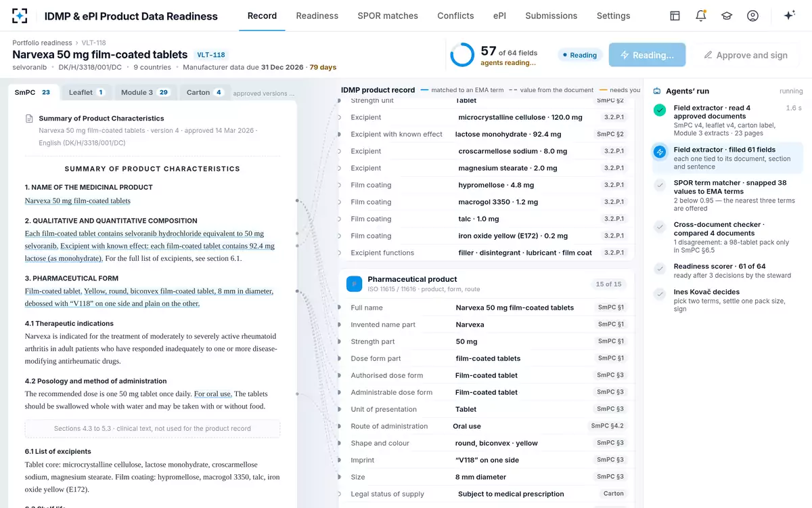Click the 'Invented name part' field label

[x=383, y=324]
